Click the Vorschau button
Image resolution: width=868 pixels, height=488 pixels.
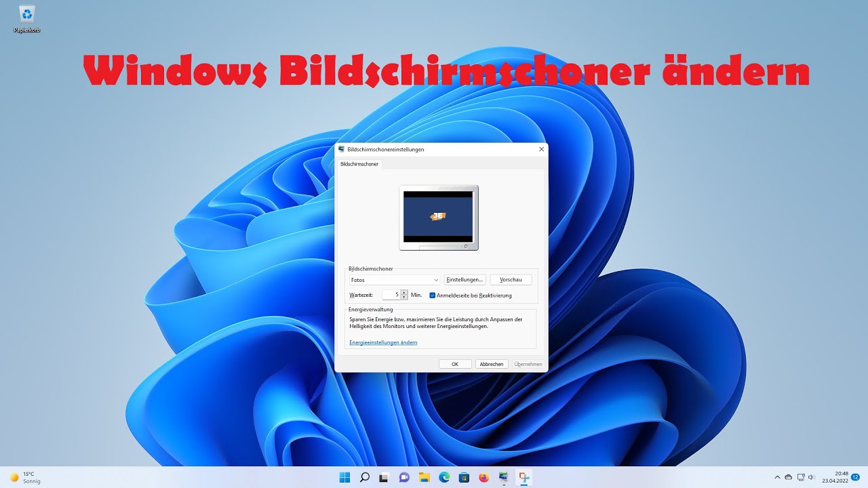[x=511, y=280]
